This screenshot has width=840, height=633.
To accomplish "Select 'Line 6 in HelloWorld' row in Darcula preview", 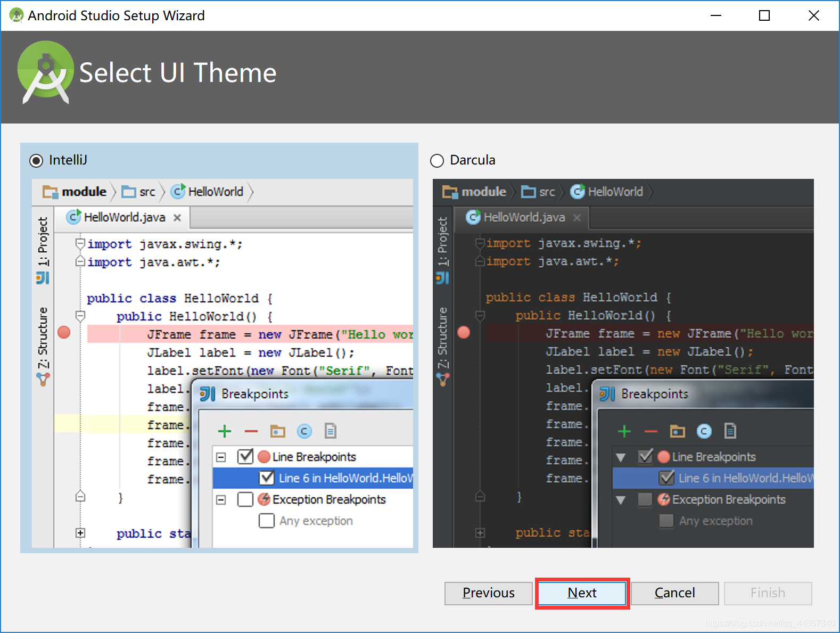I will point(713,478).
